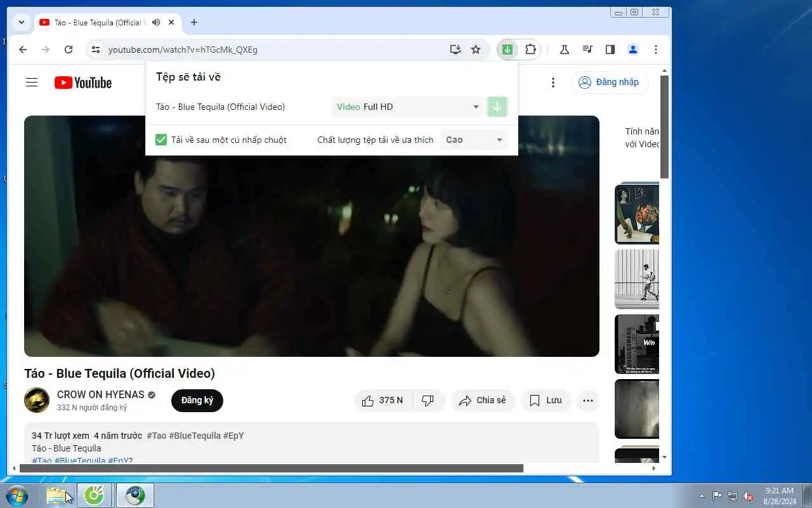812x508 pixels.
Task: Open CROW ON HYENAS channel name link
Action: (x=101, y=395)
